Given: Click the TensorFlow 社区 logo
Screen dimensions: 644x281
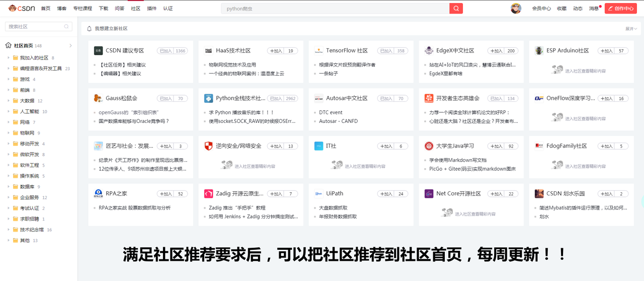Looking at the screenshot, I should (x=318, y=50).
